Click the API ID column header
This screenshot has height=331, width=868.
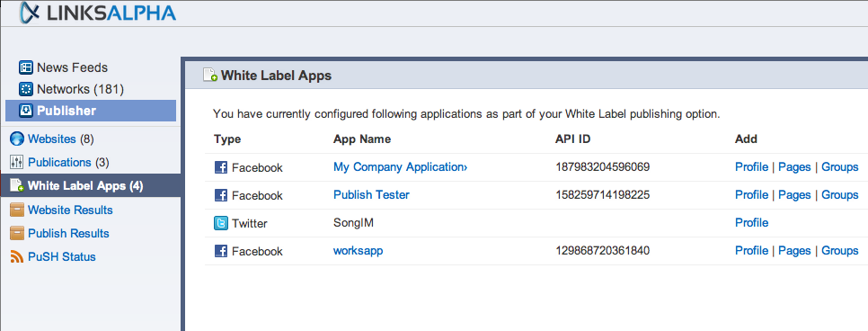[572, 139]
